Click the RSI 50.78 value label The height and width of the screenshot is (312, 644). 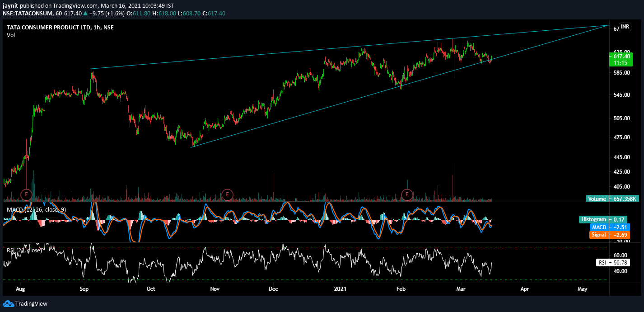614,262
